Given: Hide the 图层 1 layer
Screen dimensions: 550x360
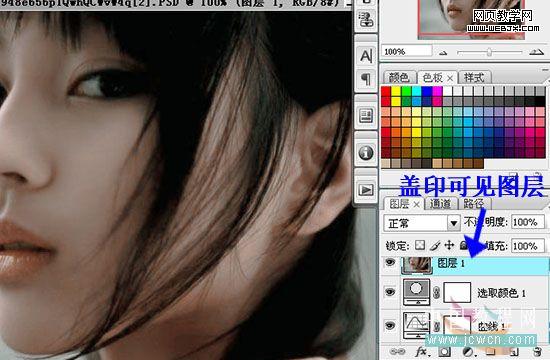Looking at the screenshot, I should point(390,263).
